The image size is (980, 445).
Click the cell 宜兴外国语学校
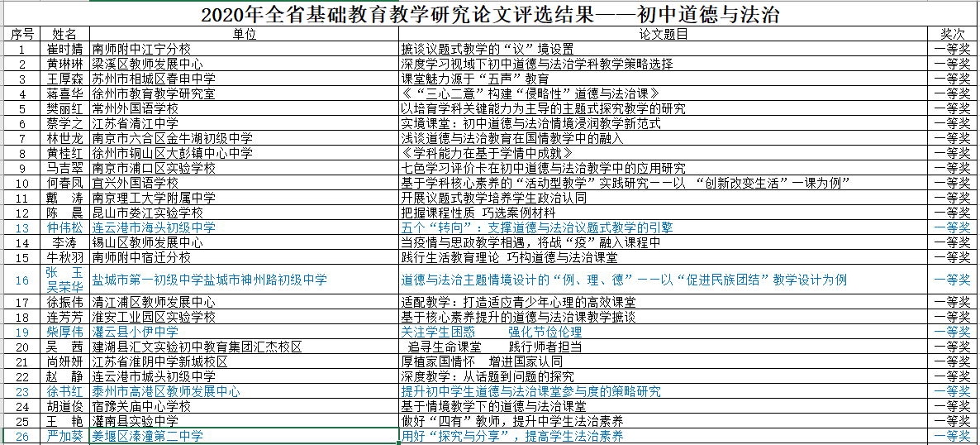click(x=136, y=183)
